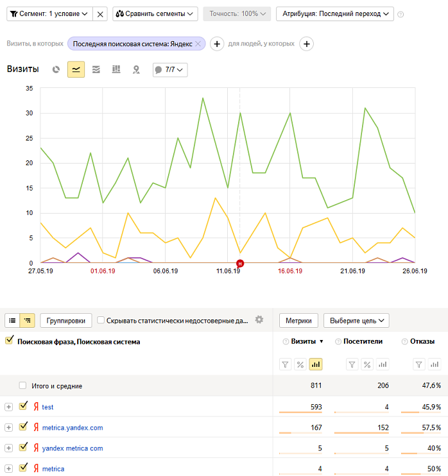Viewport: 448px width, 476px height.
Task: Open the Compare segments dropdown
Action: [155, 14]
